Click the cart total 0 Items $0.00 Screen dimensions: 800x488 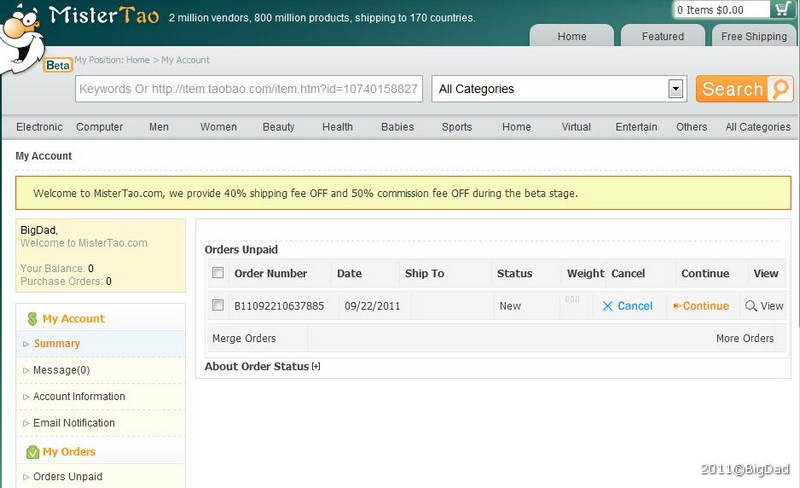pos(710,10)
